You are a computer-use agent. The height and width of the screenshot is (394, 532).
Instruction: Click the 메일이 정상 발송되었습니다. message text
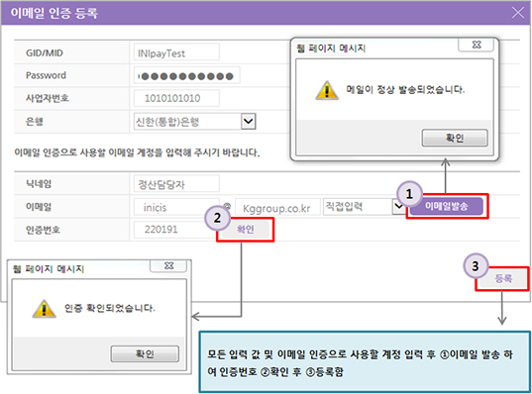405,89
